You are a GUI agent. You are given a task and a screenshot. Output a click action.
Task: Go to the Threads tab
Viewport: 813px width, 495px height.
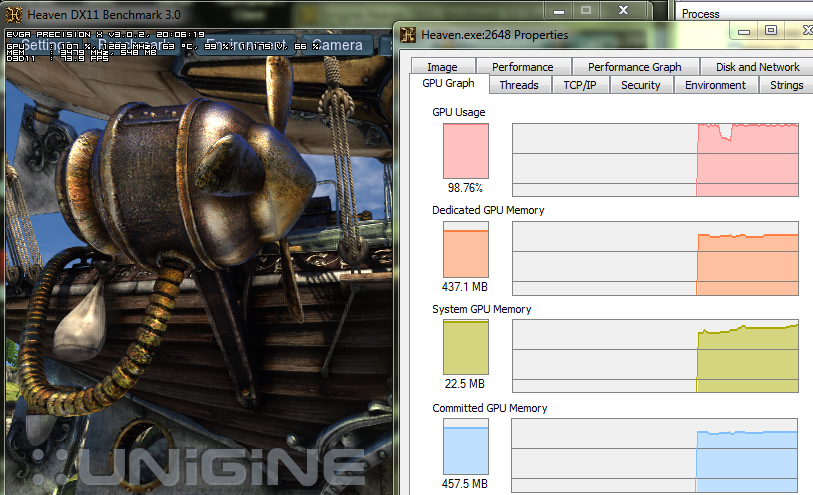[519, 85]
